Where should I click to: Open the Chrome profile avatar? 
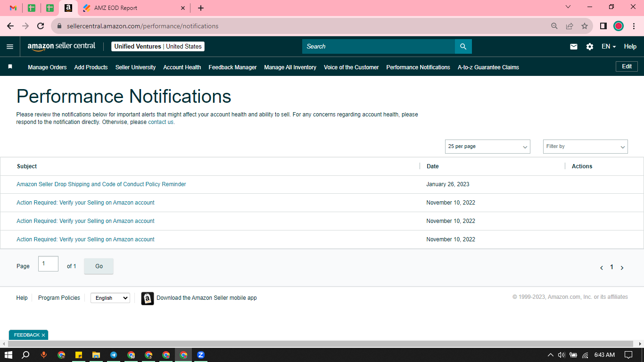619,26
